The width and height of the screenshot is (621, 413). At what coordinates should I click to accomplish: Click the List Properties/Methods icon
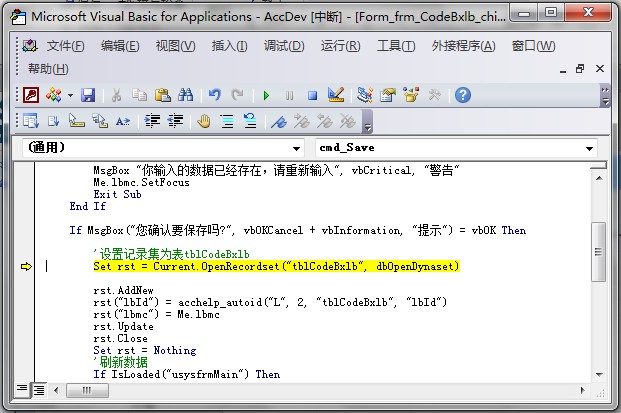[x=30, y=121]
